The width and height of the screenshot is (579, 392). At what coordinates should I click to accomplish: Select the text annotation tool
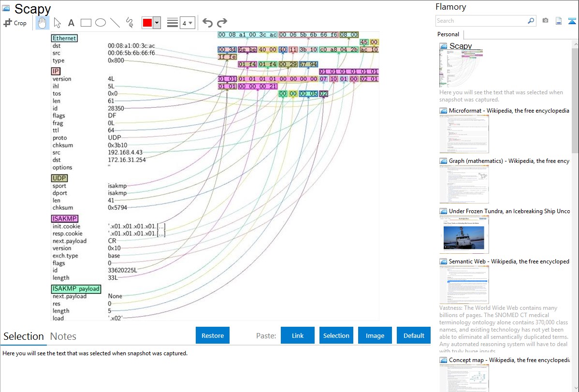71,23
